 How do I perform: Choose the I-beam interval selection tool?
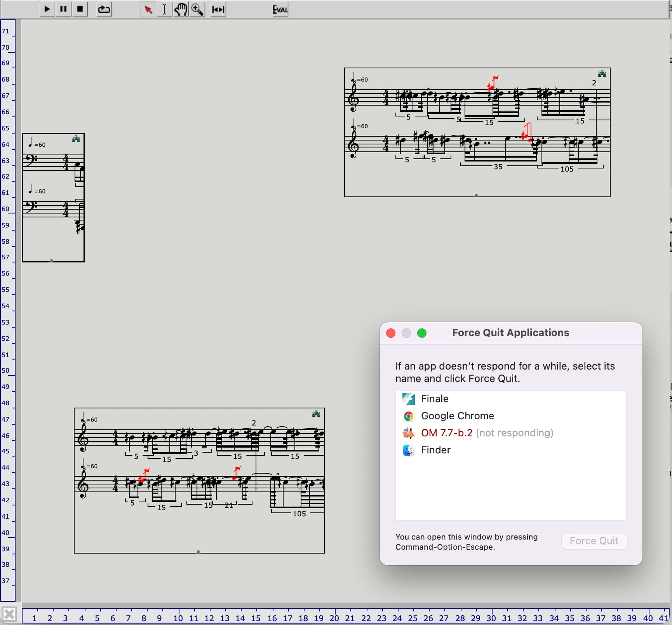point(164,9)
